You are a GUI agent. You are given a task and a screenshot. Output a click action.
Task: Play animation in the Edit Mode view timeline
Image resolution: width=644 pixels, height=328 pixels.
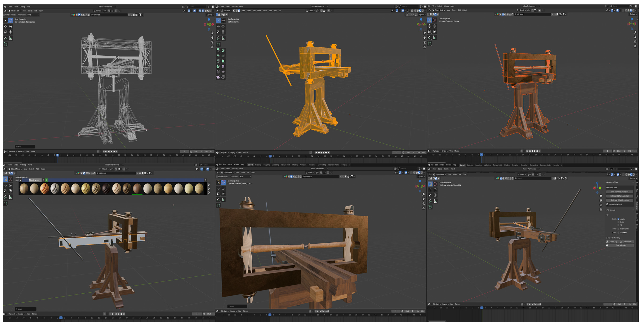click(324, 153)
